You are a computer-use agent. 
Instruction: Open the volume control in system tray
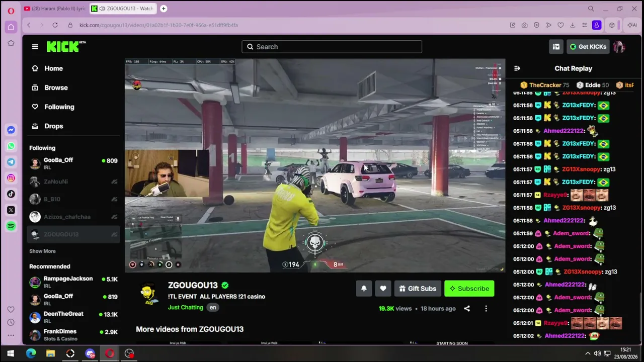597,353
